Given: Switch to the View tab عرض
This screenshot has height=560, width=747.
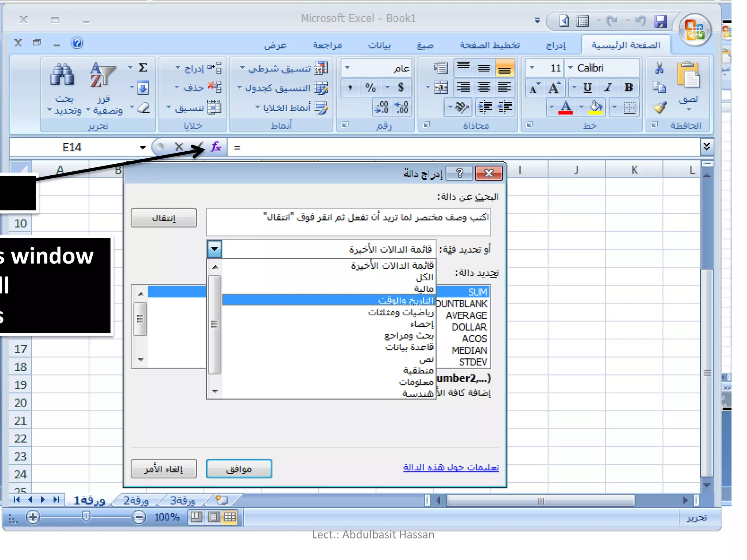Looking at the screenshot, I should coord(275,45).
